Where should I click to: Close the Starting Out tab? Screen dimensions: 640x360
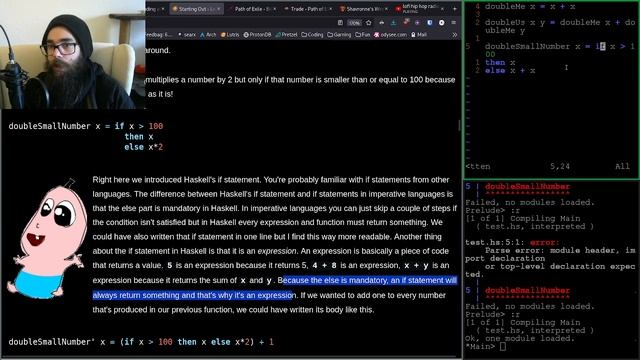pos(219,9)
